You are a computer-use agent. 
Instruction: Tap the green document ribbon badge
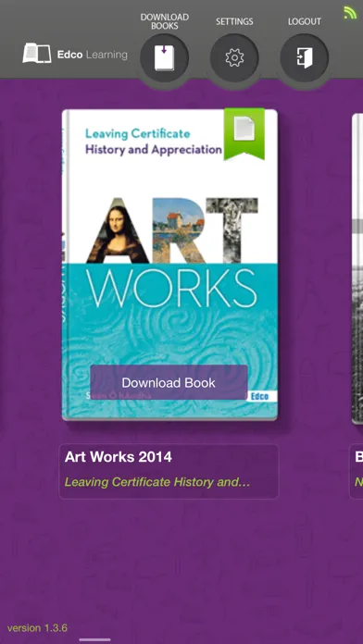pyautogui.click(x=244, y=134)
